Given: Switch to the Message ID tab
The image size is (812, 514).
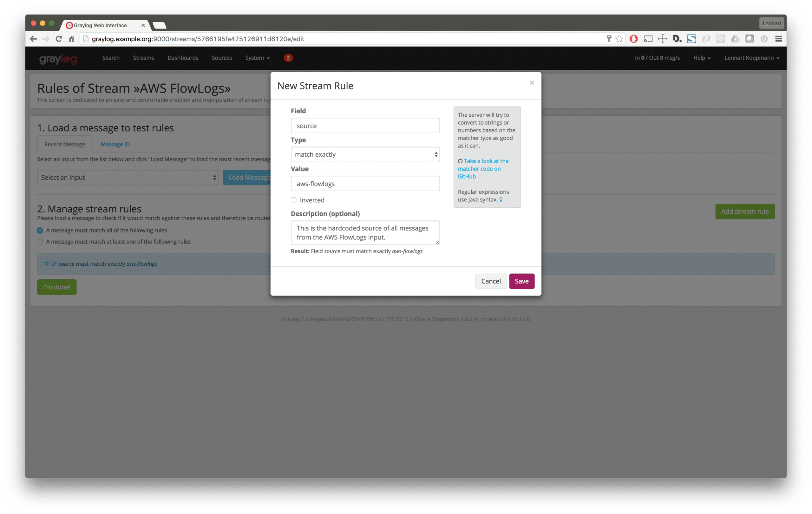Looking at the screenshot, I should [x=115, y=144].
